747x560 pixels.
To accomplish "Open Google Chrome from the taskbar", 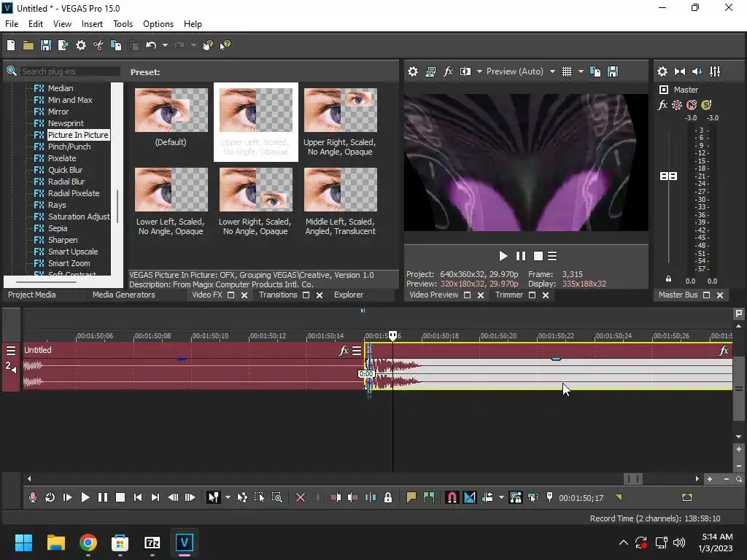I will (x=88, y=542).
